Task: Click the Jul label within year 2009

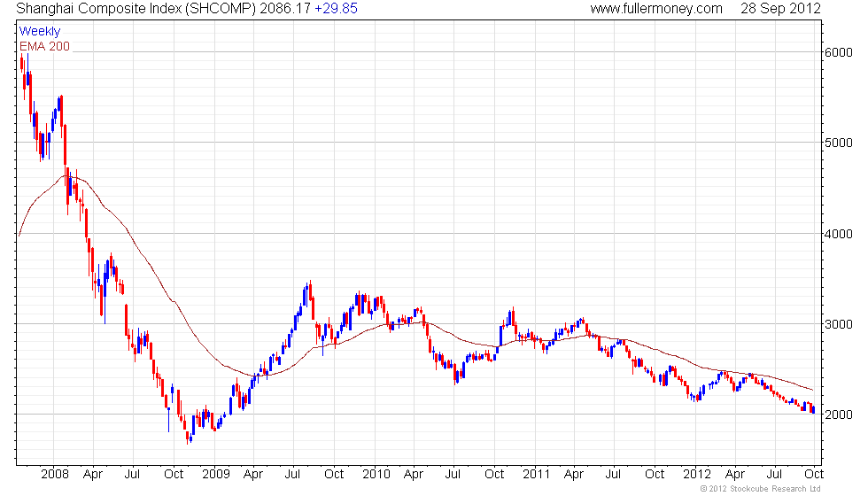Action: (292, 475)
